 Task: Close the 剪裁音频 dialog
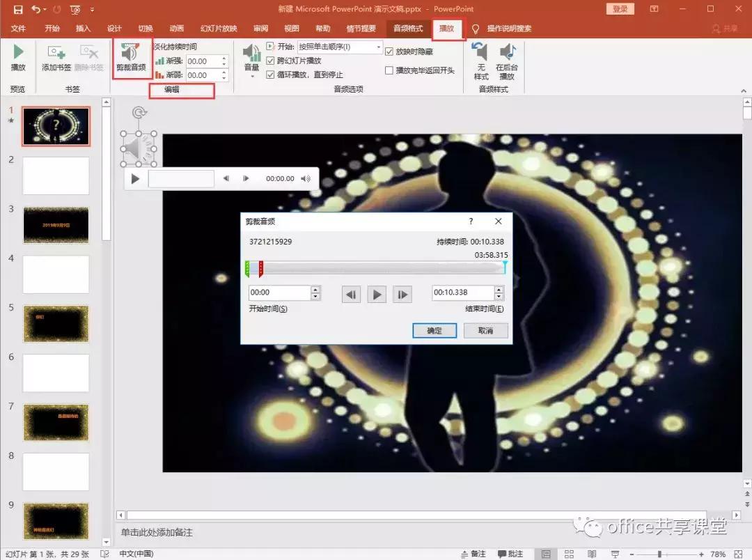point(499,221)
